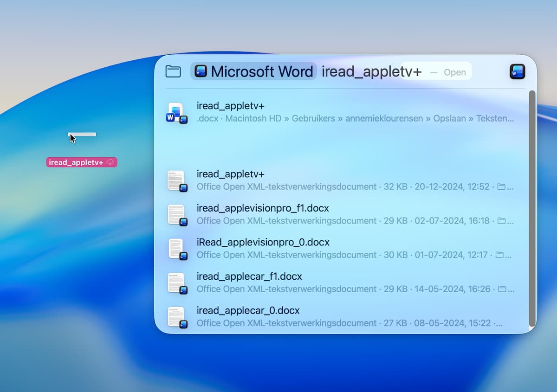Click the Spotlight results vertical scrollbar
Viewport: 557px width, 392px height.
coord(532,208)
